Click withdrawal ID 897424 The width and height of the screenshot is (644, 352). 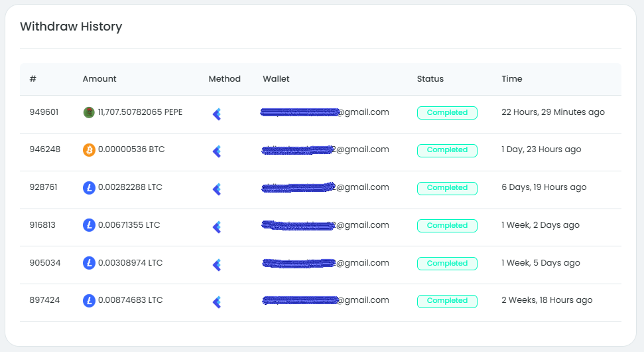coord(44,300)
